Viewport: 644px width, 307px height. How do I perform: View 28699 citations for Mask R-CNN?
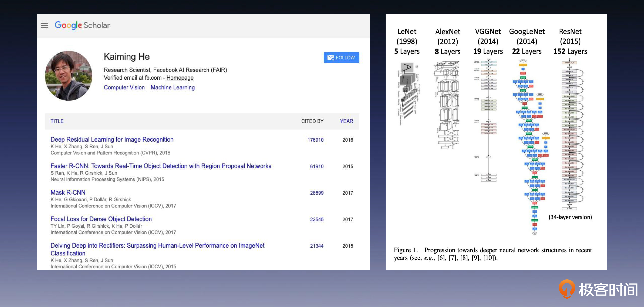coord(317,193)
